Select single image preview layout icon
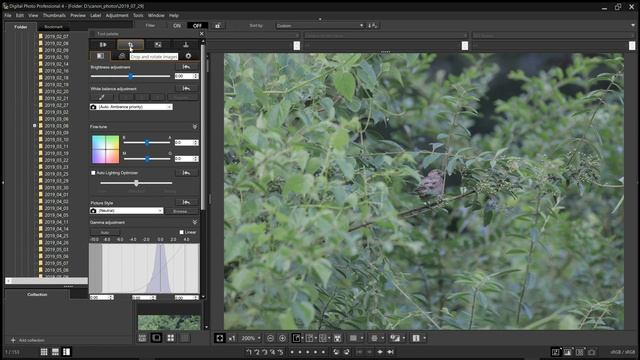Image resolution: width=640 pixels, height=360 pixels. [x=156, y=338]
